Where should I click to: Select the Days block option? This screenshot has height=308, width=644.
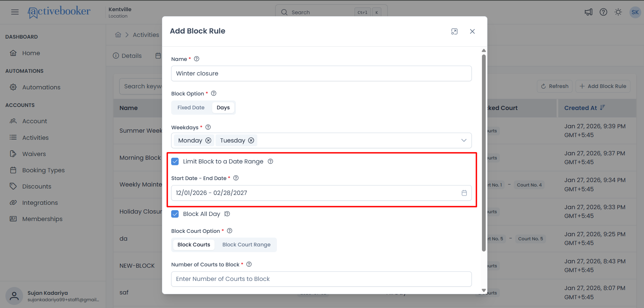point(223,108)
